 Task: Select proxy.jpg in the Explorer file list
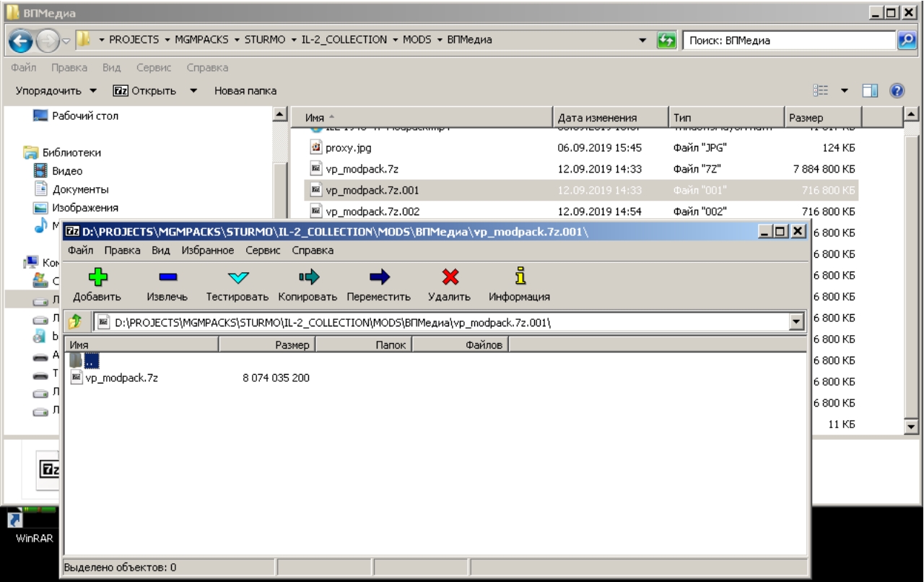pos(348,147)
